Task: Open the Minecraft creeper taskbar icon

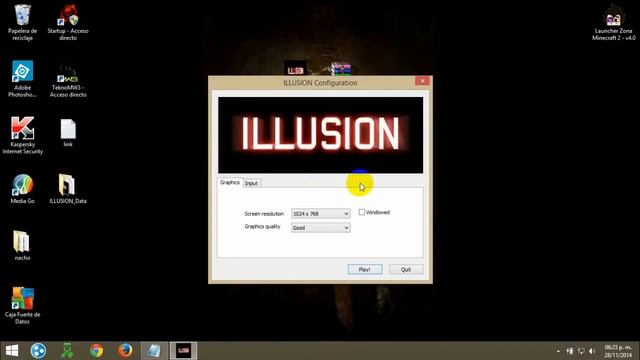Action: coord(67,351)
